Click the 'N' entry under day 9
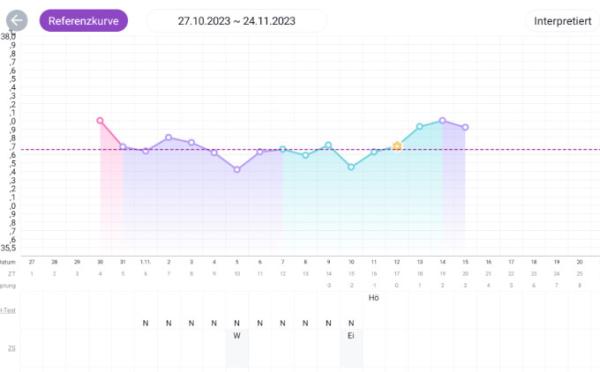Image resolution: width=600 pixels, height=372 pixels. pos(328,323)
